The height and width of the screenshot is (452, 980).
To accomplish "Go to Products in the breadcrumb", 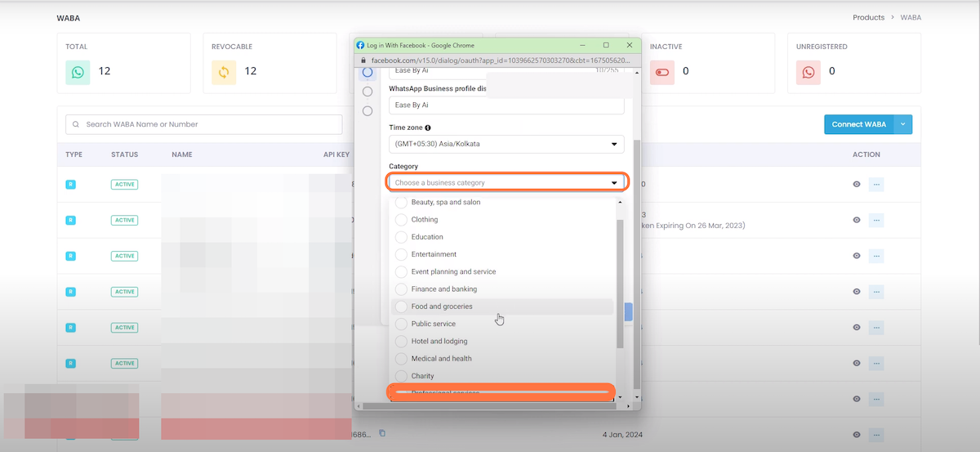I will coord(868,17).
